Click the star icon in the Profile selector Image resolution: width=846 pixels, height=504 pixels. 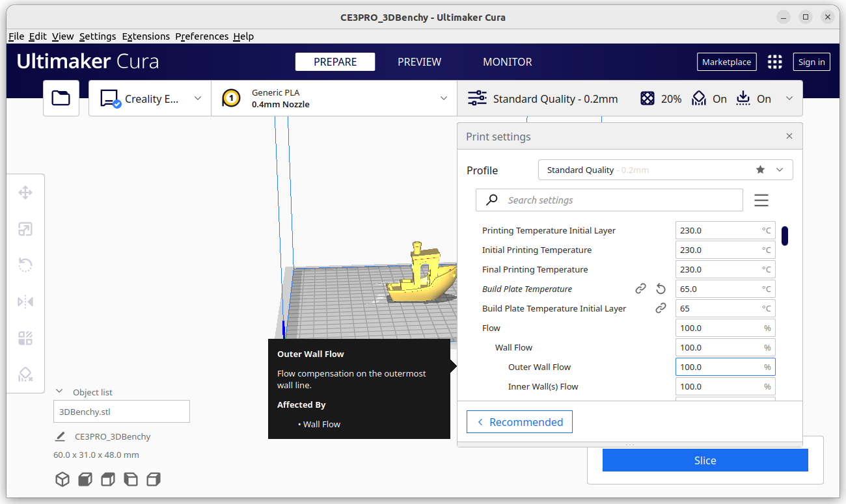pyautogui.click(x=760, y=170)
